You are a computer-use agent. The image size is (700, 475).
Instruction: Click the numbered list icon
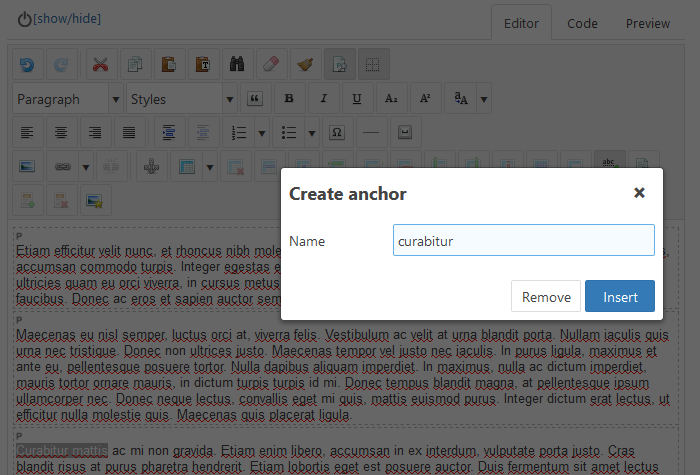pos(239,133)
